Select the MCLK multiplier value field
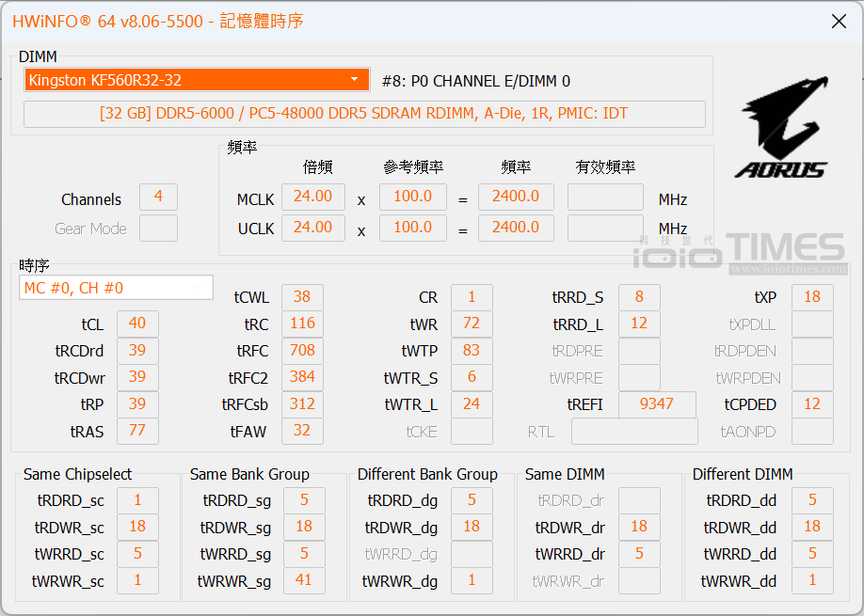The image size is (864, 616). 312,197
